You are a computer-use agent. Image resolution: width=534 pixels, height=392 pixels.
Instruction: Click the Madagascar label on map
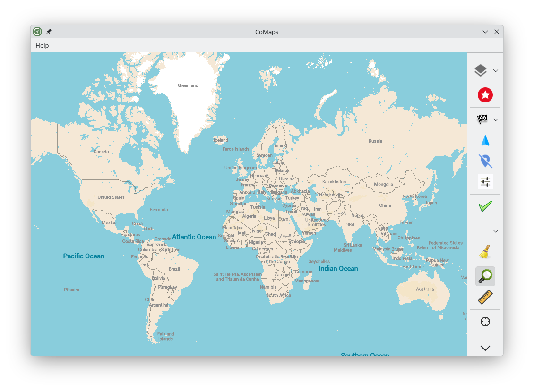(307, 281)
